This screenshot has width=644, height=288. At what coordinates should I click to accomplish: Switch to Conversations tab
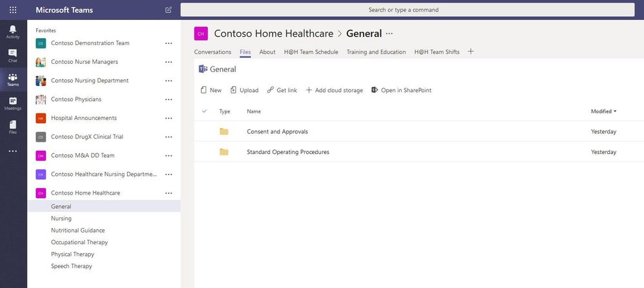(x=213, y=52)
